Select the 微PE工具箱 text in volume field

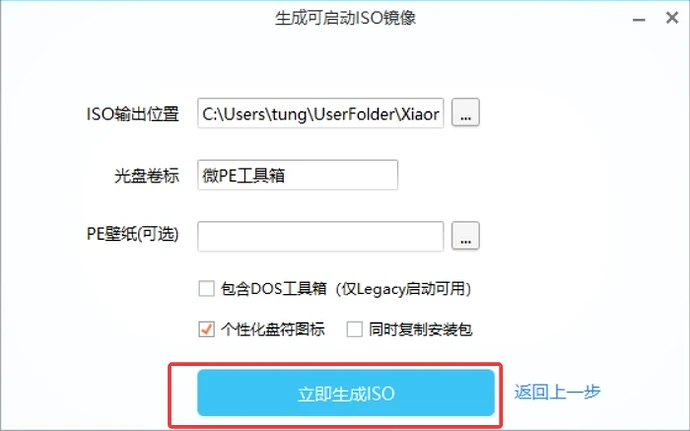tap(243, 176)
